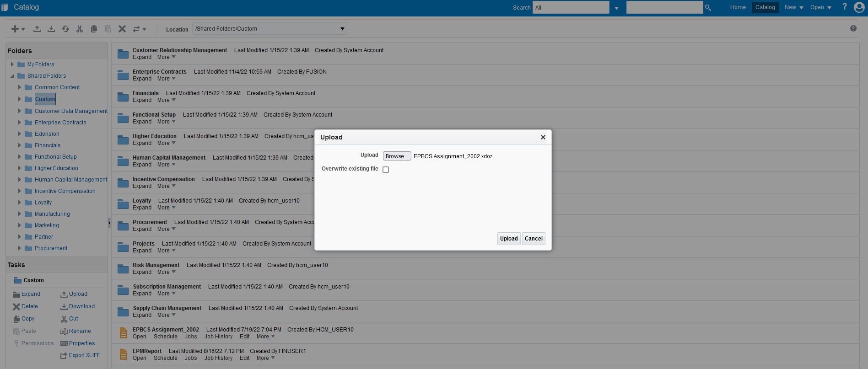Click Jobs link for EPMReport
868x369 pixels.
[x=191, y=358]
